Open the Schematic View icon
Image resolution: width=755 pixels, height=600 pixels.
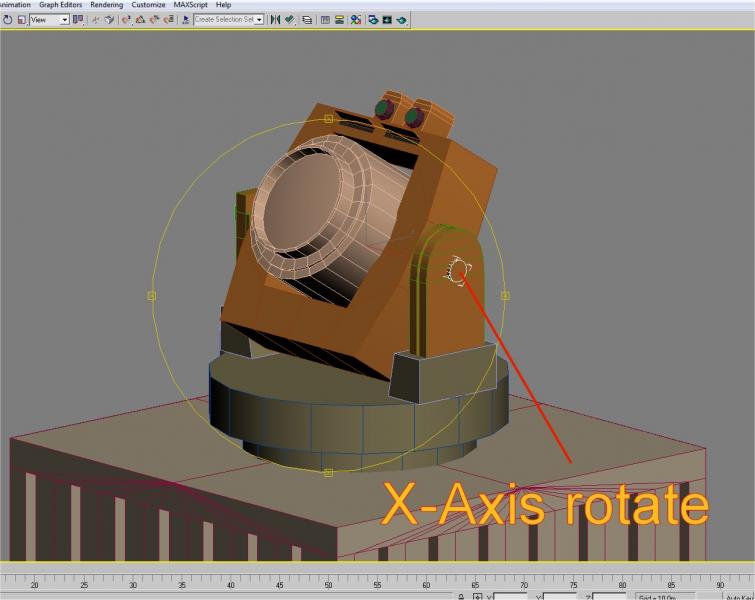[339, 20]
